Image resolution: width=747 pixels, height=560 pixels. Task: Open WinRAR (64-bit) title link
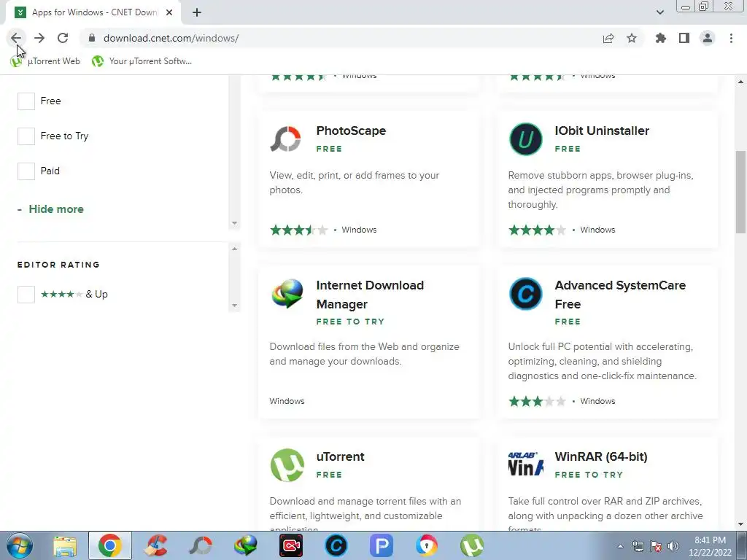tap(601, 456)
